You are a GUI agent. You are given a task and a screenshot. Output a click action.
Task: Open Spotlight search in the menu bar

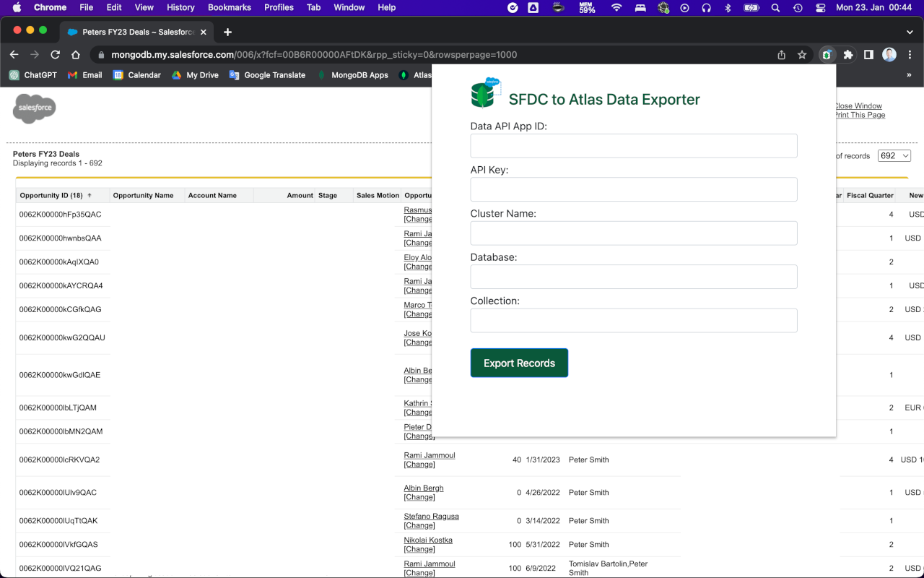point(775,7)
